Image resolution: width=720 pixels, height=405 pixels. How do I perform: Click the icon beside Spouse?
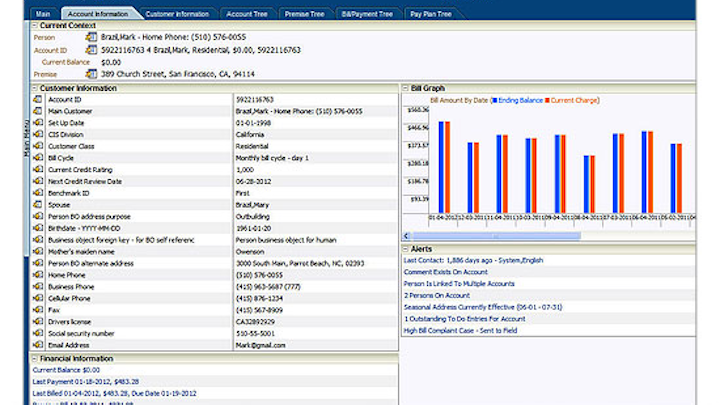pos(38,204)
